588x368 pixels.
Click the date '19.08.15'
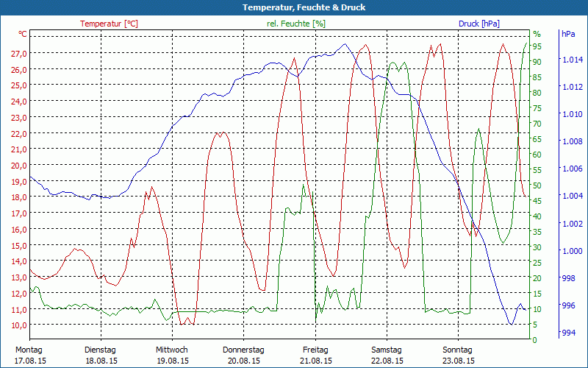pos(173,361)
